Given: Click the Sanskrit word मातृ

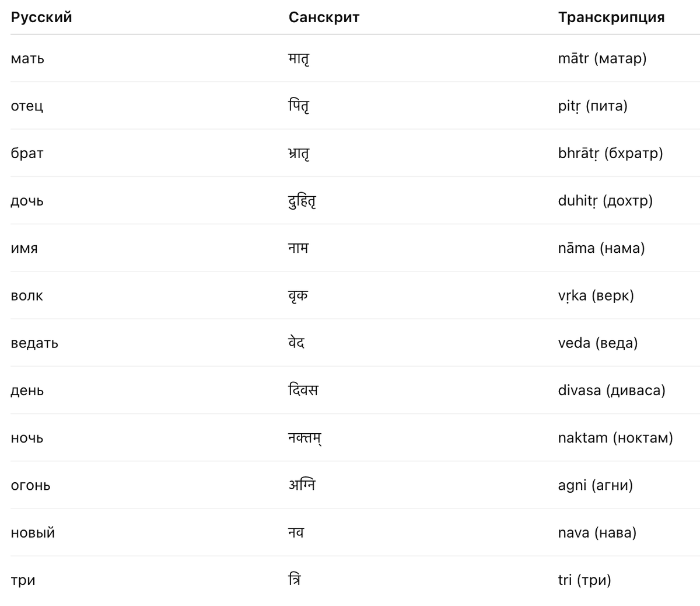Looking at the screenshot, I should coord(299,59).
